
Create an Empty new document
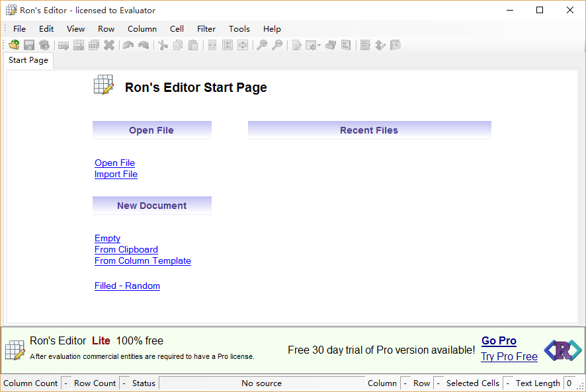107,239
